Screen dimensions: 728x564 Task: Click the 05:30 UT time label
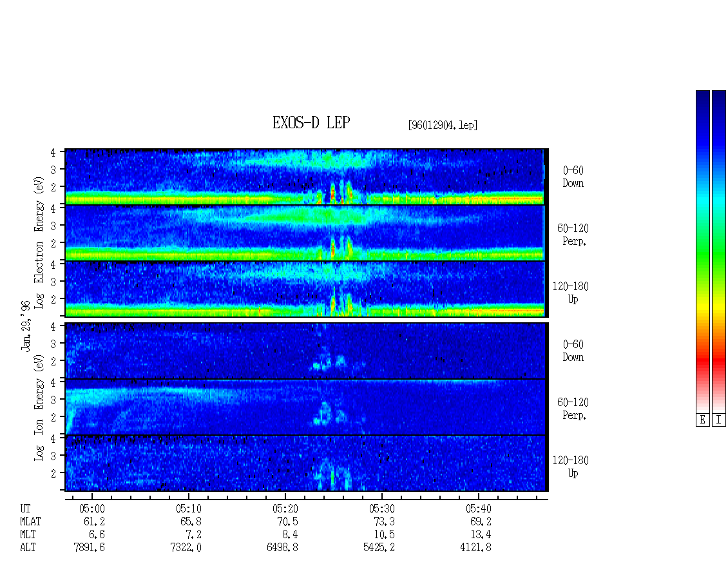click(381, 509)
